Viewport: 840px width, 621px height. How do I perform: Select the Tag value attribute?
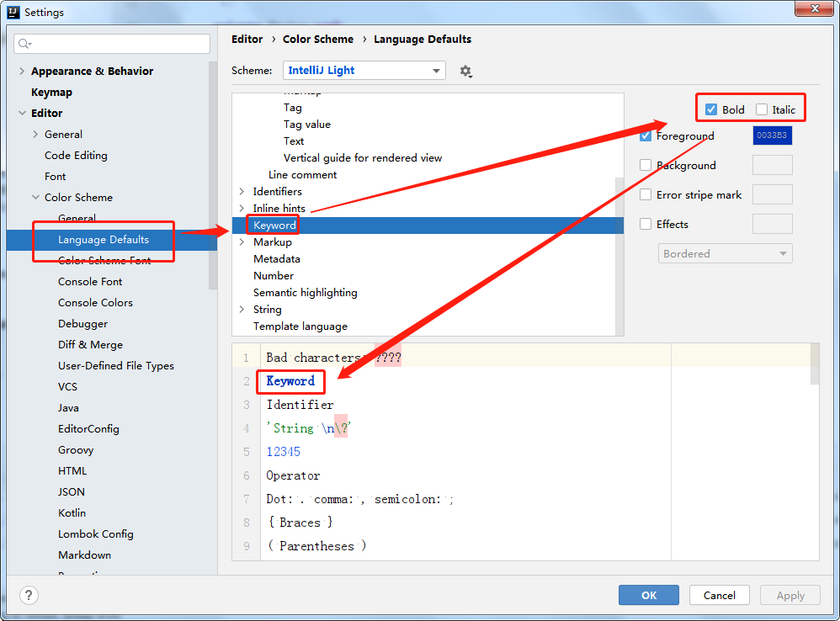tap(307, 125)
